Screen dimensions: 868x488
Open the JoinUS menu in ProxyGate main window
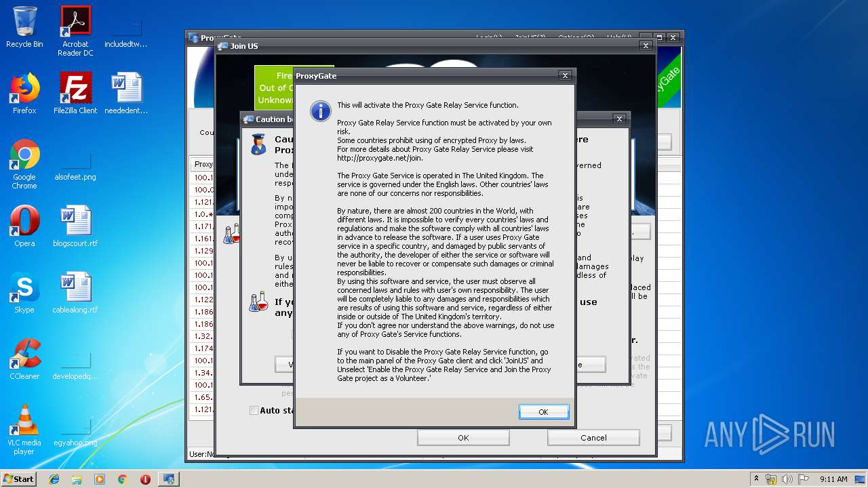click(530, 37)
